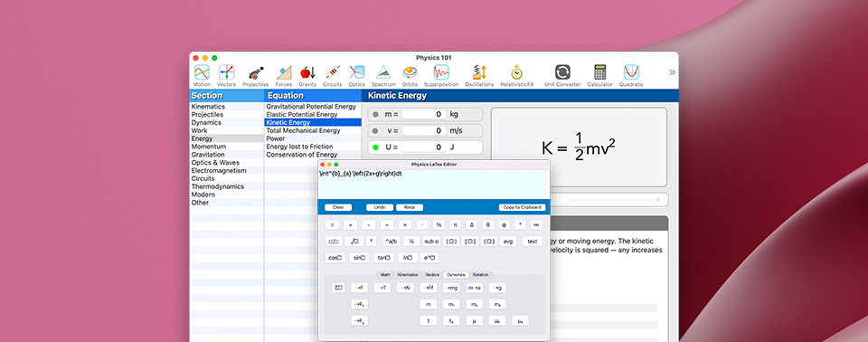Insert the equals sign in LaTeX Editor
This screenshot has width=868, height=342.
pyautogui.click(x=332, y=225)
